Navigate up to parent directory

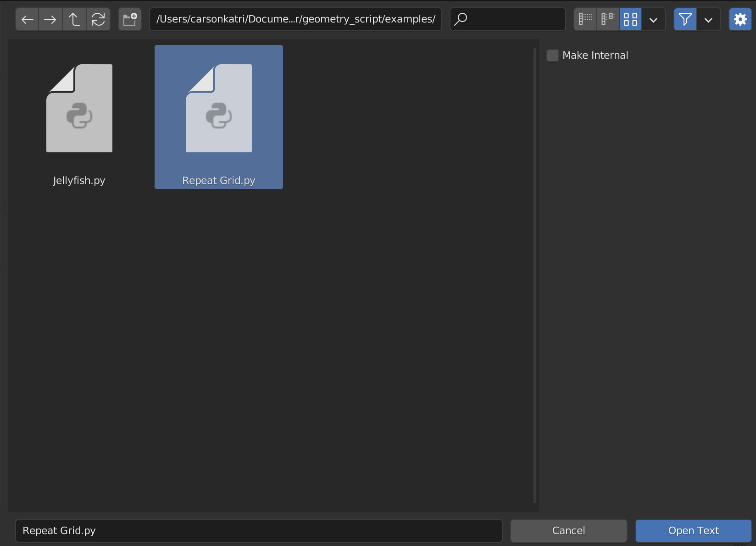[74, 19]
